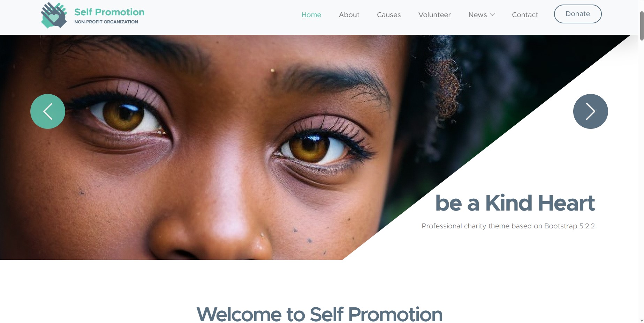This screenshot has height=323, width=644.
Task: Go to the Contact page
Action: click(x=525, y=15)
